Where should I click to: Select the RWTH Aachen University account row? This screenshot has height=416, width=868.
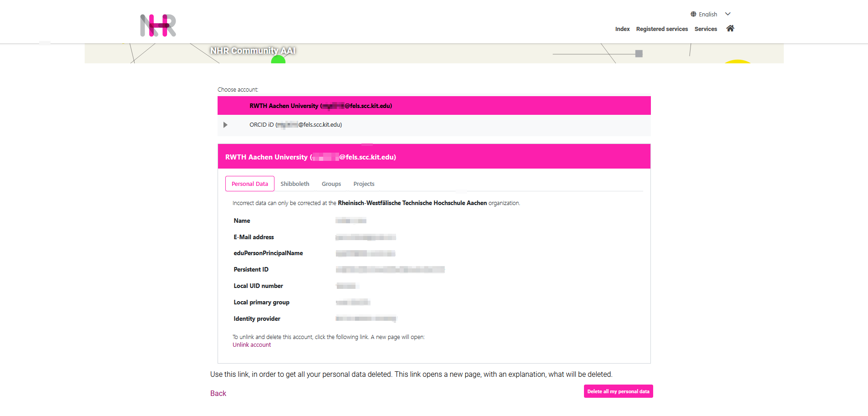(433, 106)
